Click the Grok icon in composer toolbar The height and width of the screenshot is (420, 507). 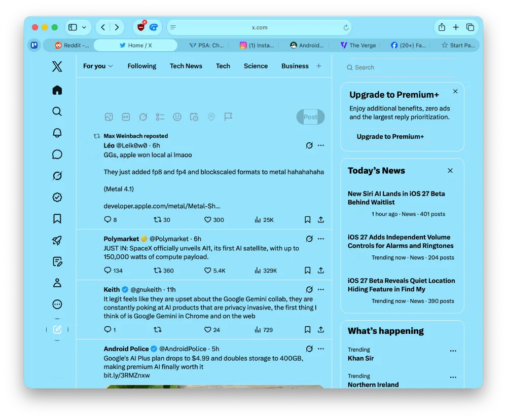coord(143,117)
